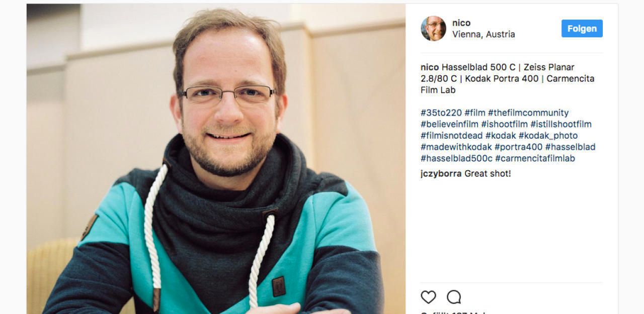Screen dimensions: 644x314
Task: Open the #film hashtag
Action: pyautogui.click(x=475, y=113)
